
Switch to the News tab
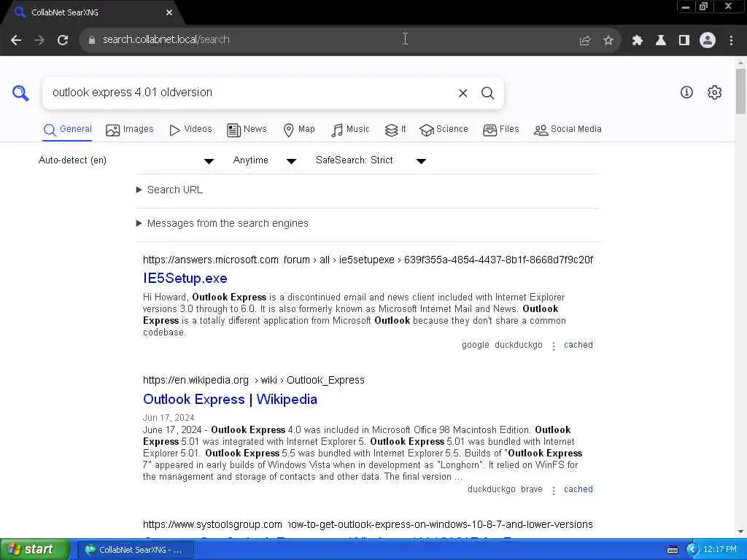click(247, 130)
